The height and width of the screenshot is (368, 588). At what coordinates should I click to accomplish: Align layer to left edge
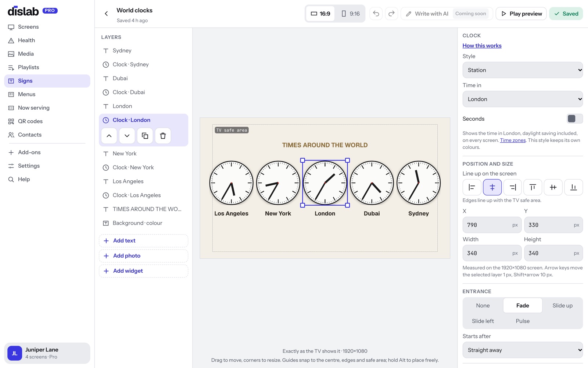[x=472, y=187]
